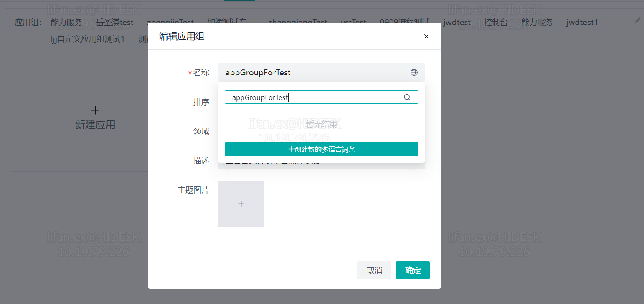Click the 暂无结果 empty result text

click(322, 124)
